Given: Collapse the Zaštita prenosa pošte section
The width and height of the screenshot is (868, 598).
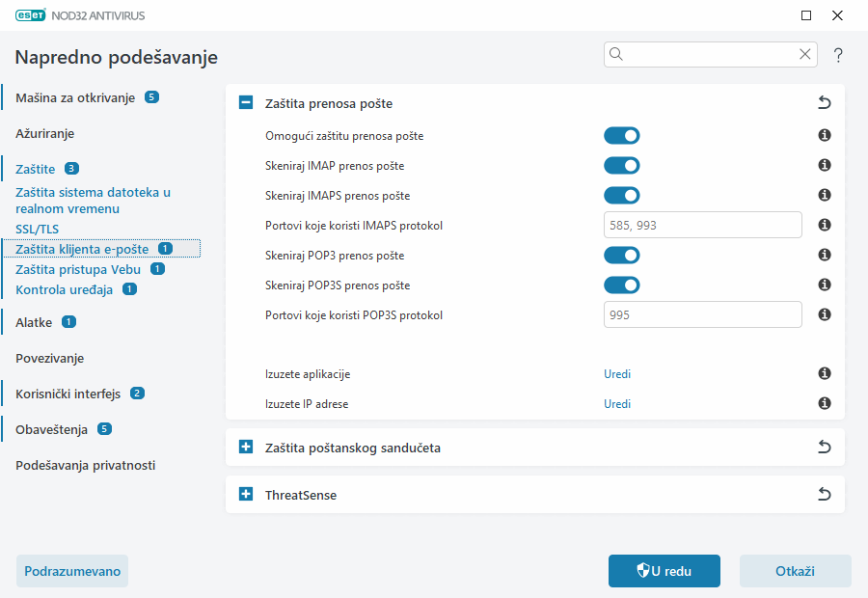Looking at the screenshot, I should coord(246,103).
